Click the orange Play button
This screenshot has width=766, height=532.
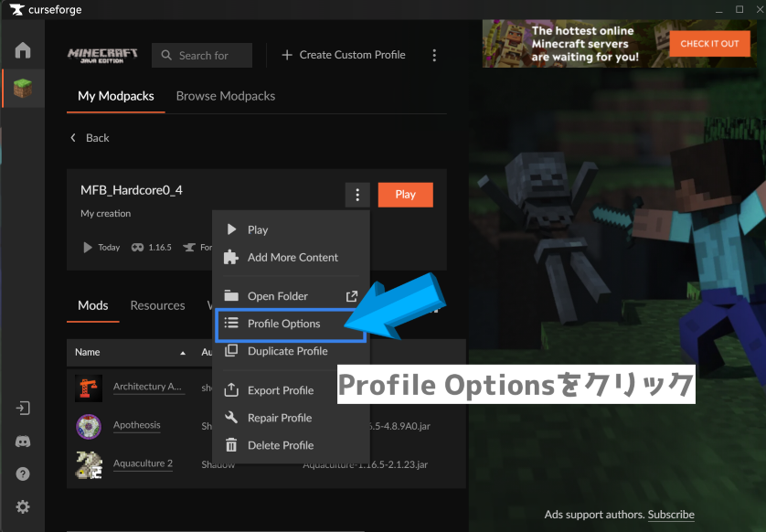coord(406,195)
